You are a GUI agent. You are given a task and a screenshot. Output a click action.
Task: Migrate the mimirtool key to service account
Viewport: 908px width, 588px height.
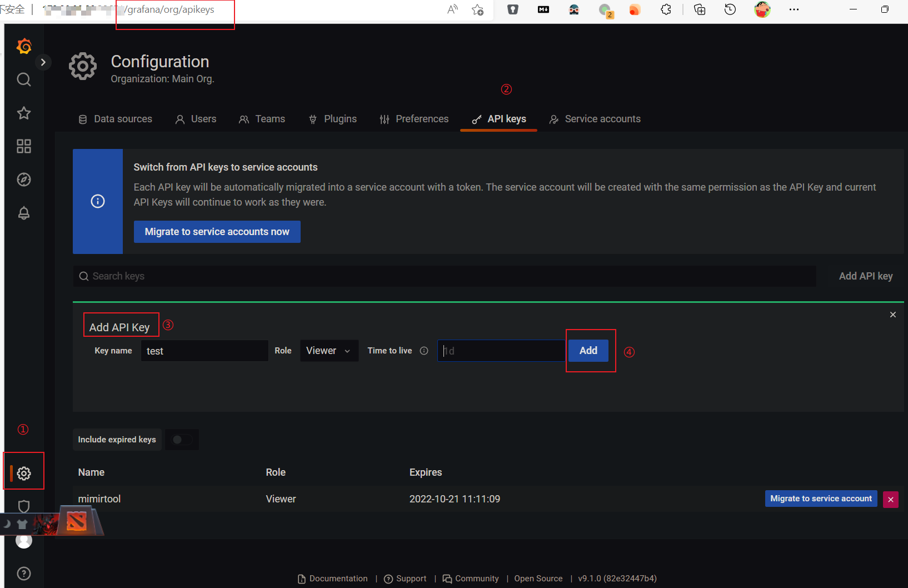pyautogui.click(x=821, y=499)
